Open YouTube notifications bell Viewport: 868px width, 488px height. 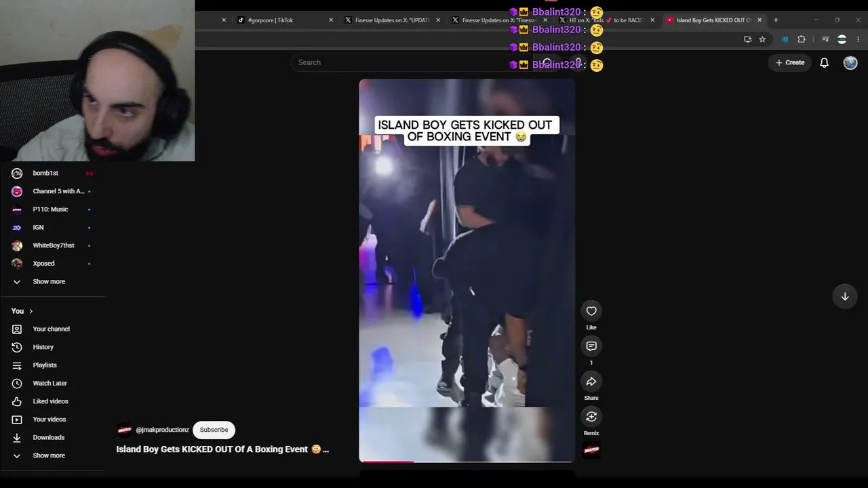click(824, 62)
